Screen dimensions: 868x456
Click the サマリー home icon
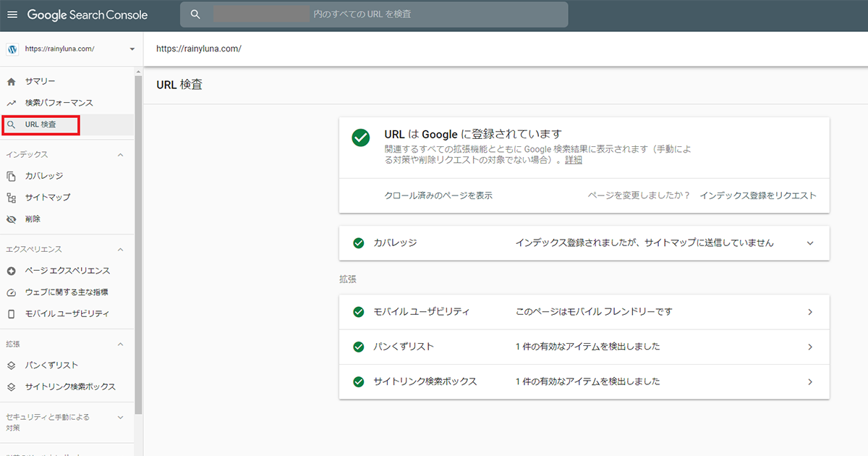point(11,82)
